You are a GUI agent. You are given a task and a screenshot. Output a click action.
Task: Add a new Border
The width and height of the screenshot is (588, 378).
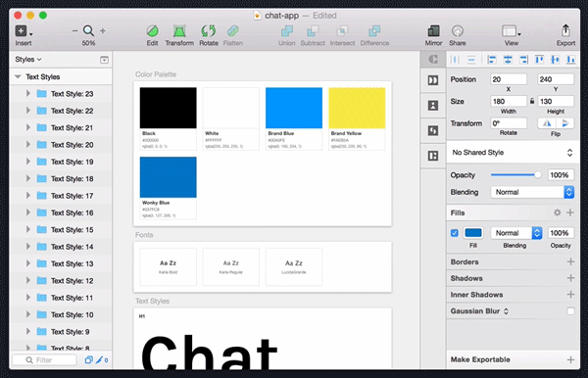point(570,261)
